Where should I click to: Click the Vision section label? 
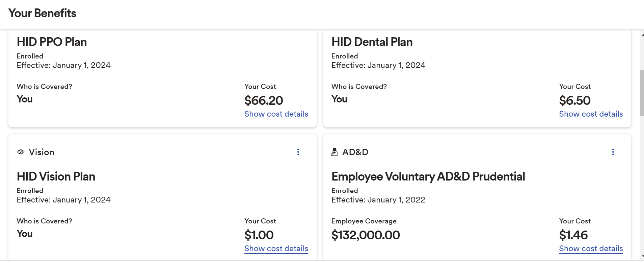42,152
